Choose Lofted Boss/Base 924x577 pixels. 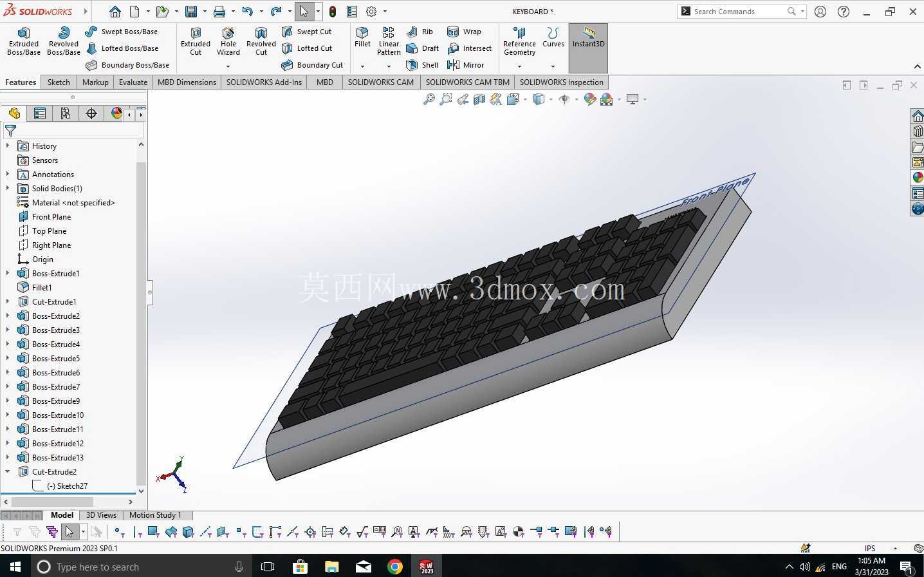122,48
